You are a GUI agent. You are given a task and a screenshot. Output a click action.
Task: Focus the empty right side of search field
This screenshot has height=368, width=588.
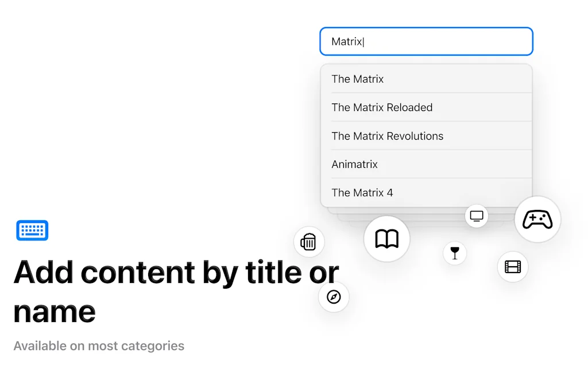coord(459,41)
